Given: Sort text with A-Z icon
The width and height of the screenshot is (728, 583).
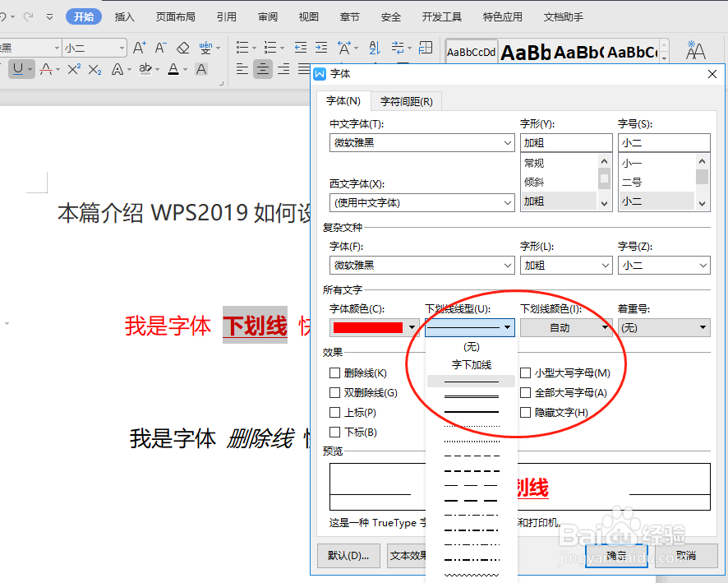Looking at the screenshot, I should tap(374, 48).
